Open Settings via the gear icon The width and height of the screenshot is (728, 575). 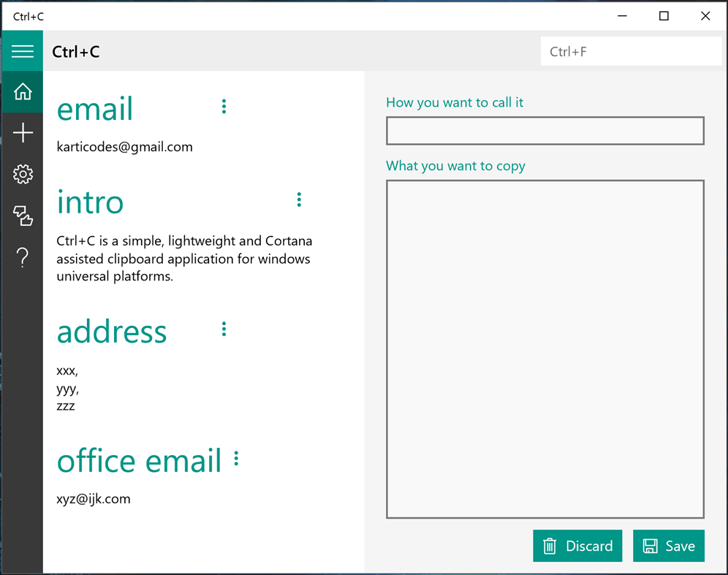pyautogui.click(x=22, y=174)
